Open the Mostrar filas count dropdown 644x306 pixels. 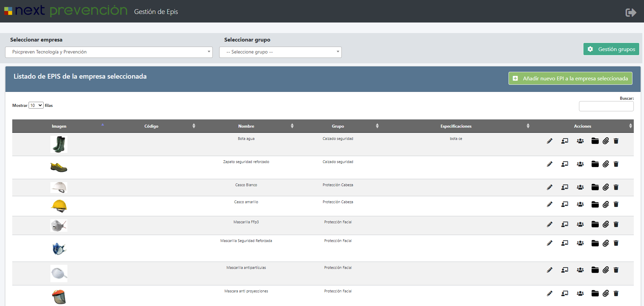tap(36, 106)
